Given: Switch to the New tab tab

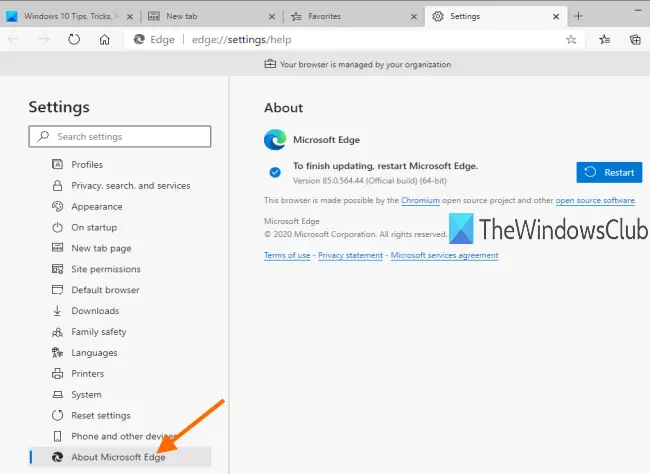Looking at the screenshot, I should (212, 16).
